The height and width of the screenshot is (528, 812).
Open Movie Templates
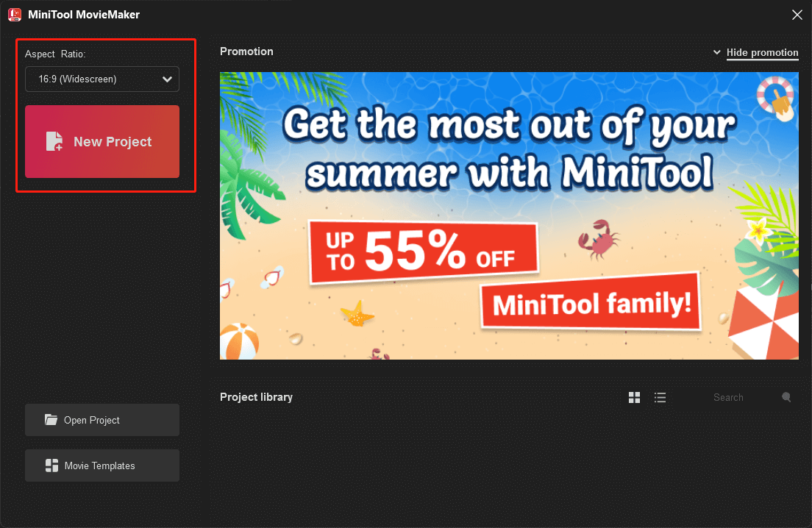[102, 465]
